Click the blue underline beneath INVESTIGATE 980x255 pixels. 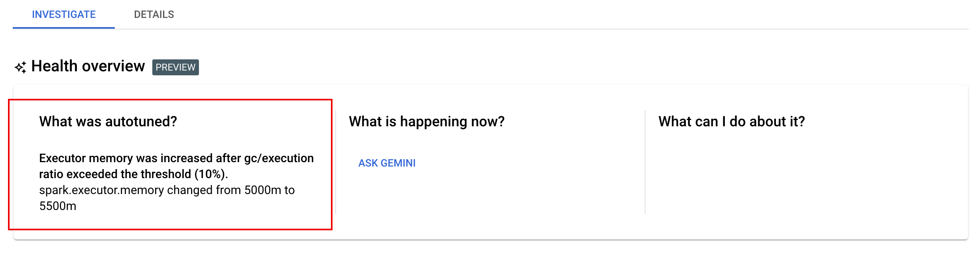pos(64,28)
